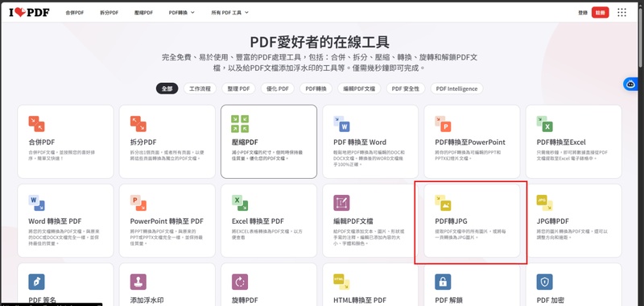The height and width of the screenshot is (306, 644).
Task: Click the PDF轉換至Excel card title
Action: (561, 142)
